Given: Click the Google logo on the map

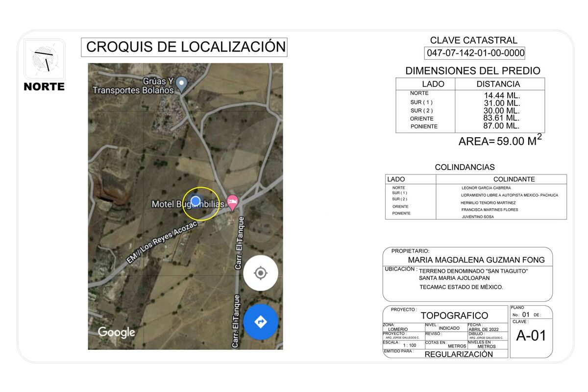Looking at the screenshot, I should point(116,332).
